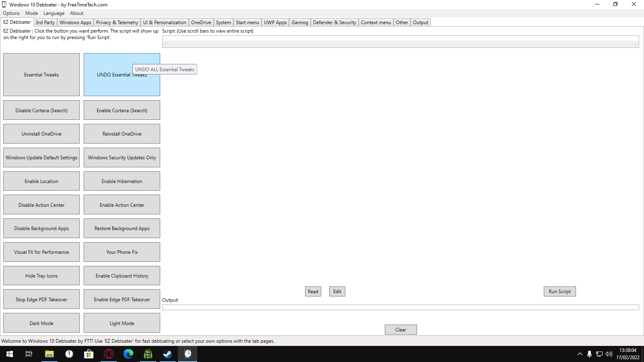Image resolution: width=644 pixels, height=362 pixels.
Task: Click Enable Cortana (Search)
Action: (122, 110)
